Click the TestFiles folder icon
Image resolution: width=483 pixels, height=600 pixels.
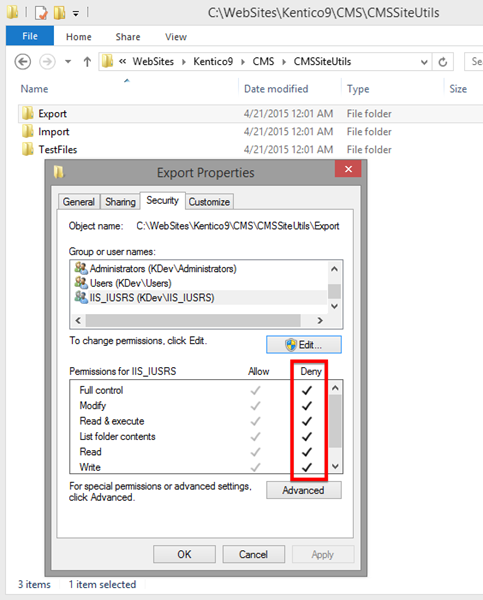[x=28, y=149]
